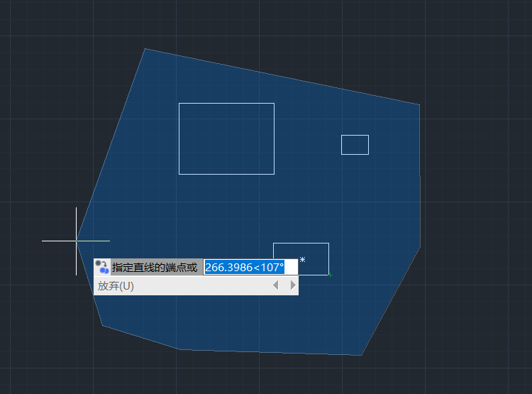532x394 pixels.
Task: Click the polygon's bottom-right vertex
Action: tap(362, 355)
